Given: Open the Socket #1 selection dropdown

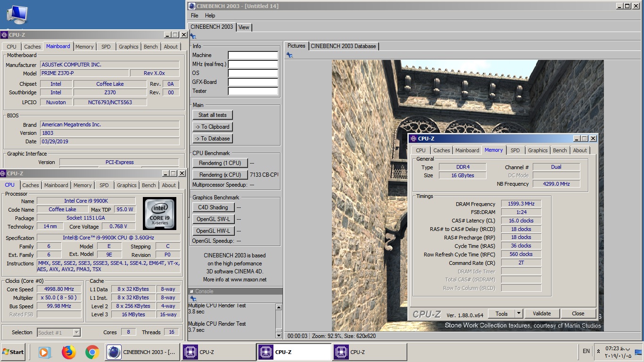Looking at the screenshot, I should click(59, 332).
